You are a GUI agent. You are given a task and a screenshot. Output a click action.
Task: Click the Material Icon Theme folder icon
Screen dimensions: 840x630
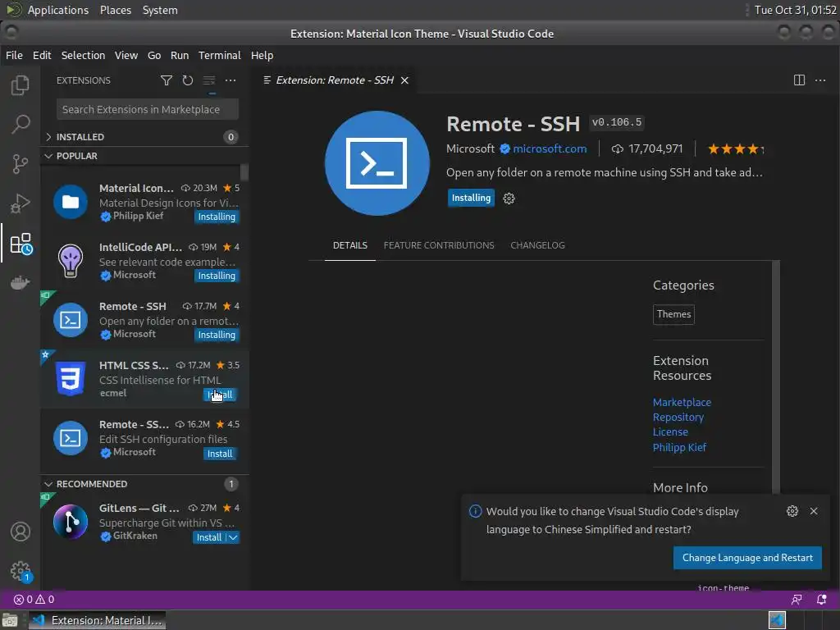[71, 202]
